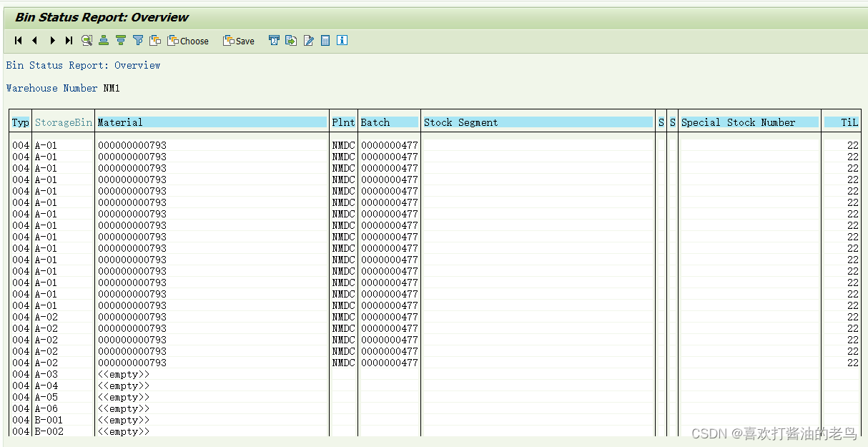Select the Find magnifier icon
Screen dimensions: 868x447
(87, 41)
